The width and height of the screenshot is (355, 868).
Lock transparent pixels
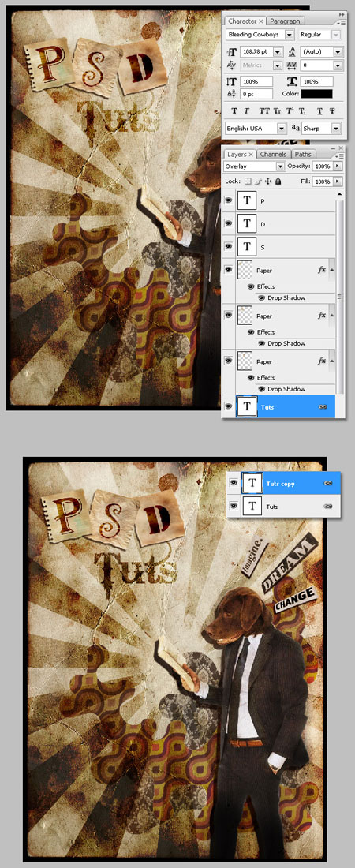click(x=248, y=181)
